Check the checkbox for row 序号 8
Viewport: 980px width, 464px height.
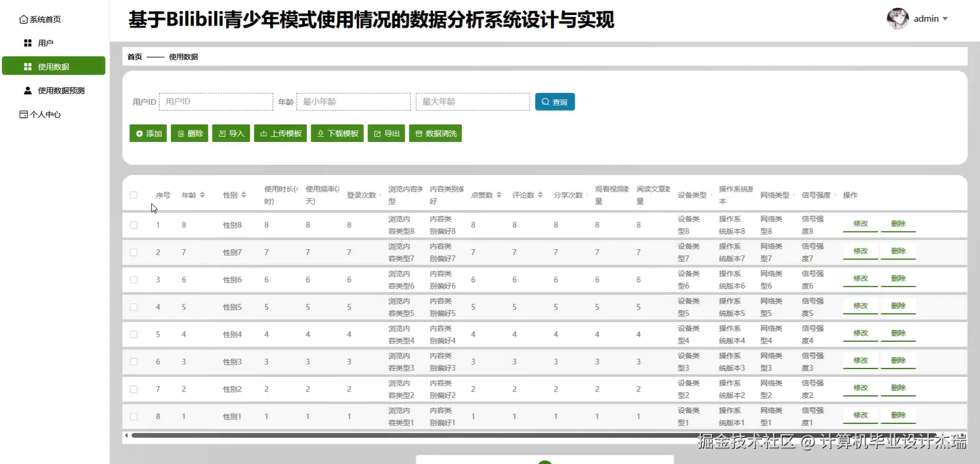point(134,416)
